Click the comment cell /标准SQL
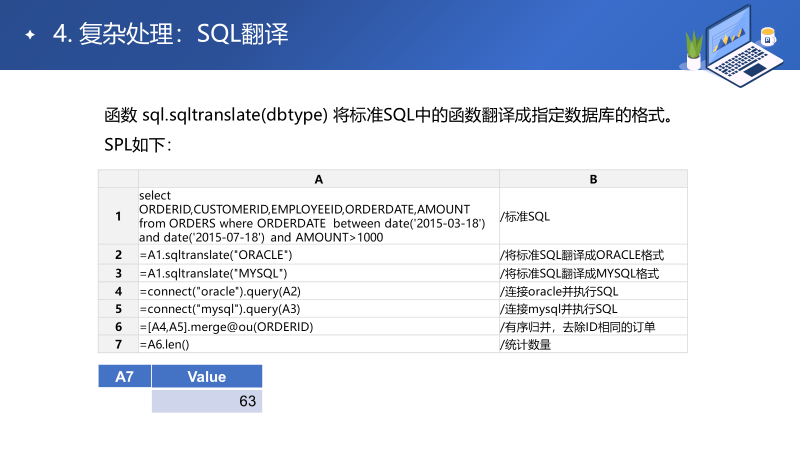 593,216
